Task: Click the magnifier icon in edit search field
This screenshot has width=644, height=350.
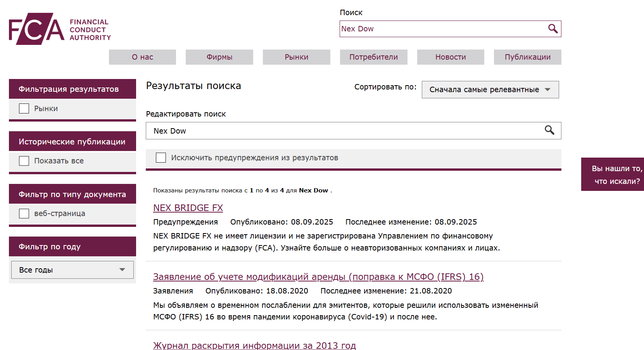Action: point(549,130)
